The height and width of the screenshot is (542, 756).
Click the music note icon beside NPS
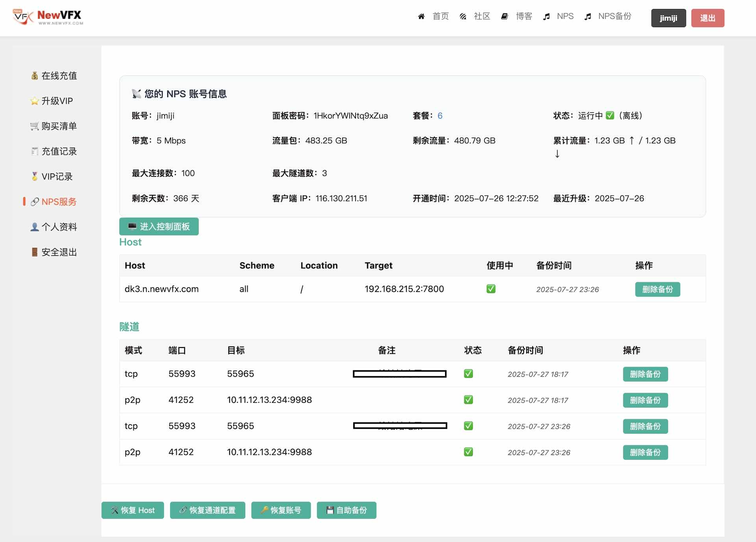click(547, 17)
